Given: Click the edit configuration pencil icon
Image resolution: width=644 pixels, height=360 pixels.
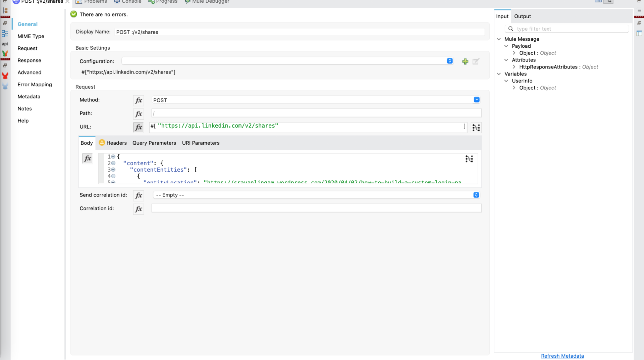Looking at the screenshot, I should pos(476,61).
